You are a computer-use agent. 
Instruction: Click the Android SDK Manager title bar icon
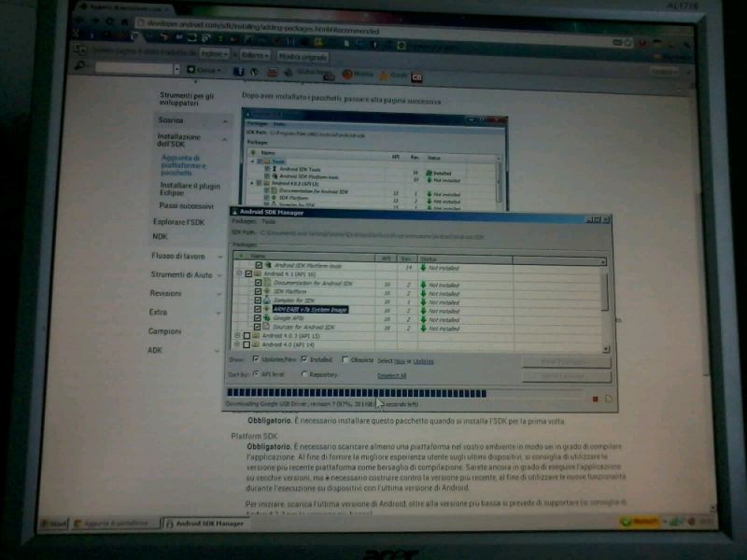pos(234,212)
